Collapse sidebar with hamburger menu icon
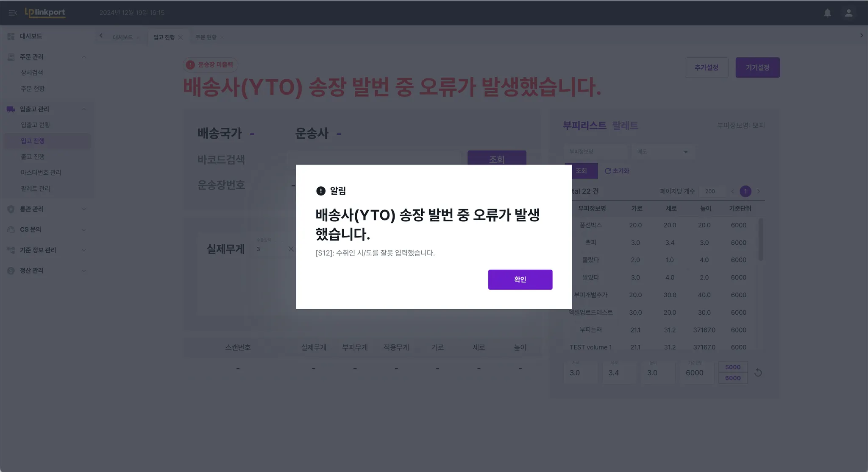Image resolution: width=868 pixels, height=472 pixels. (12, 13)
